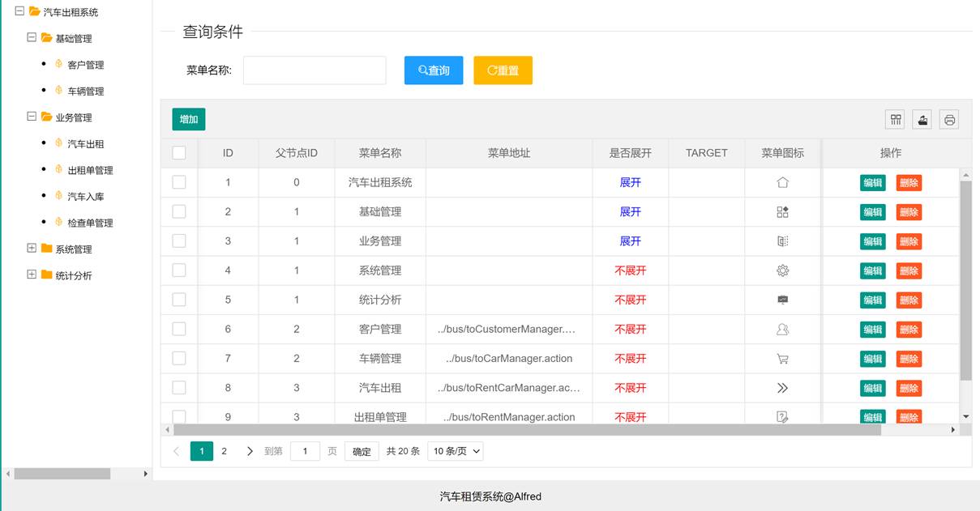Click the folder icon of 系统管理 tree node
The width and height of the screenshot is (980, 511).
(46, 248)
